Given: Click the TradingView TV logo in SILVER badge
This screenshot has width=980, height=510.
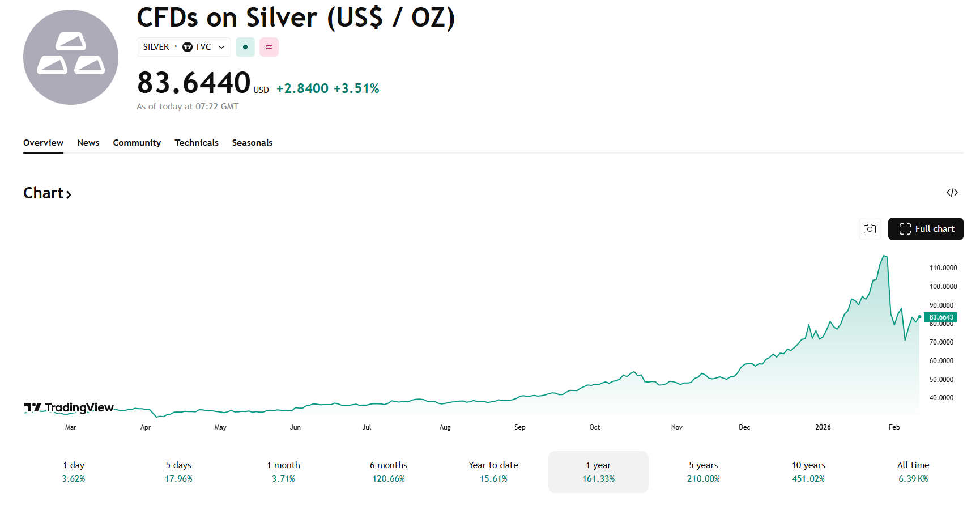Looking at the screenshot, I should click(x=187, y=47).
